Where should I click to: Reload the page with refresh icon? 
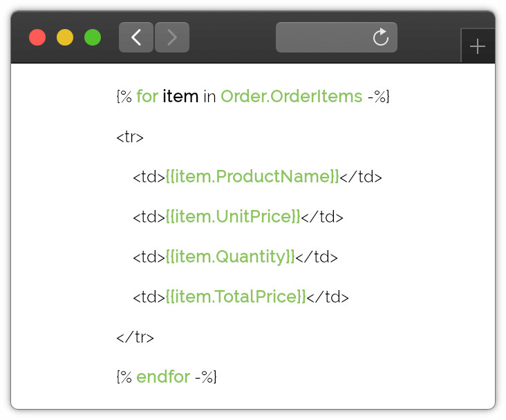(380, 37)
